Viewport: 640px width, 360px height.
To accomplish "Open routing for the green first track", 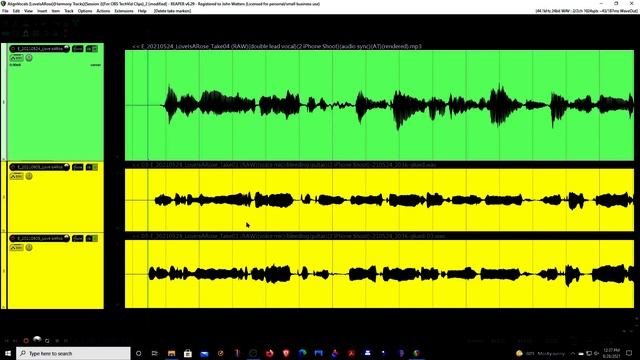I will pos(78,49).
